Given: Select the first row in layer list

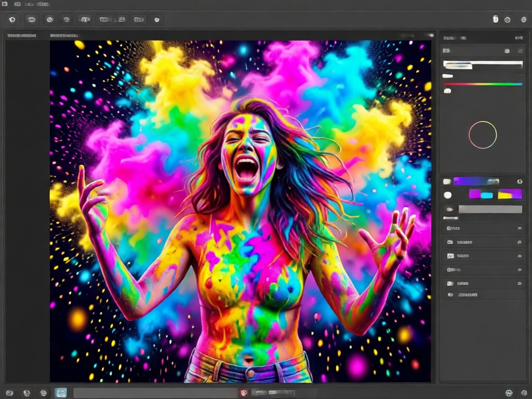Looking at the screenshot, I should point(484,229).
